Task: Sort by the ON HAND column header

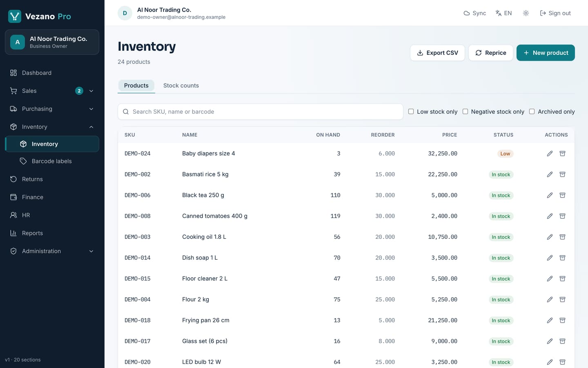Action: [x=328, y=135]
